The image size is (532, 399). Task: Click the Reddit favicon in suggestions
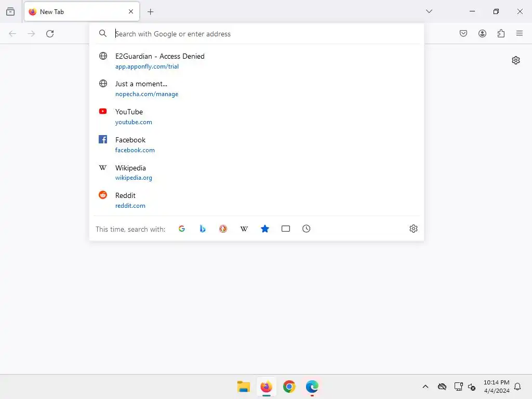(103, 195)
